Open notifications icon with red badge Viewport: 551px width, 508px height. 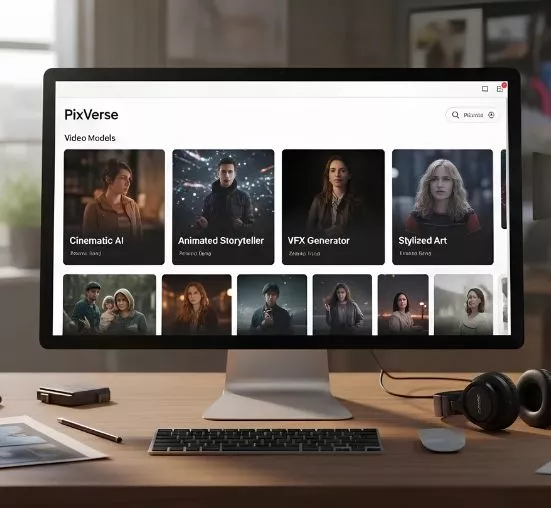[500, 88]
